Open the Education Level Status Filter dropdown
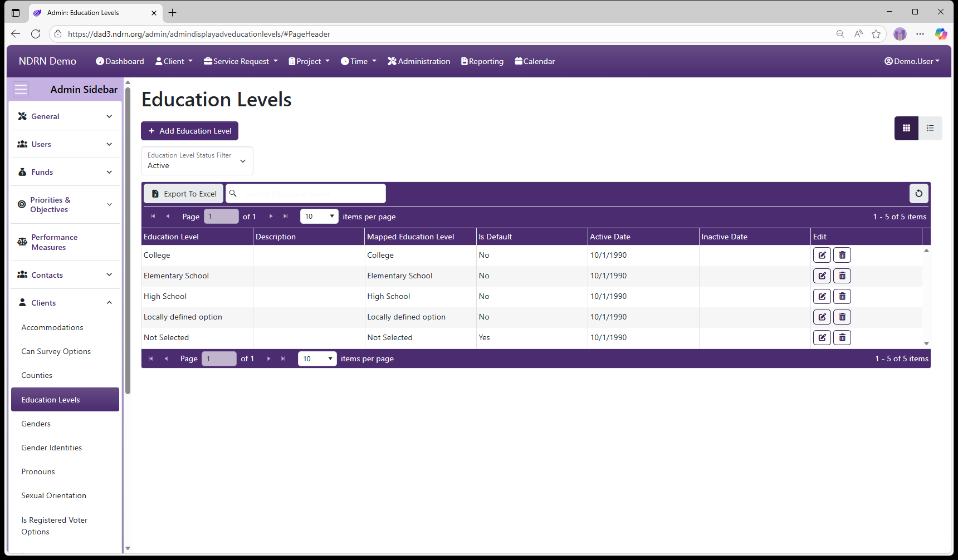Image resolution: width=958 pixels, height=560 pixels. (x=197, y=161)
